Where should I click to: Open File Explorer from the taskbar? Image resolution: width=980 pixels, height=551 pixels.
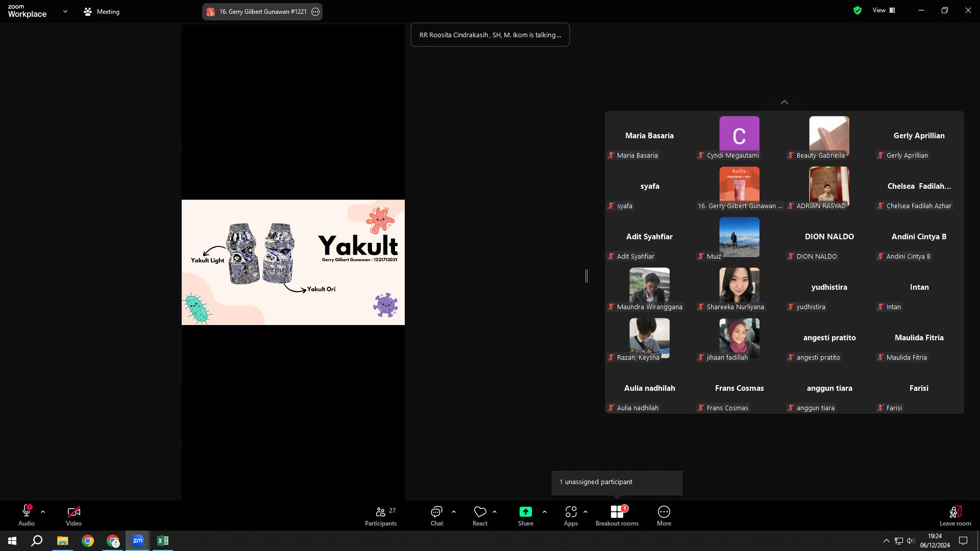(x=62, y=541)
